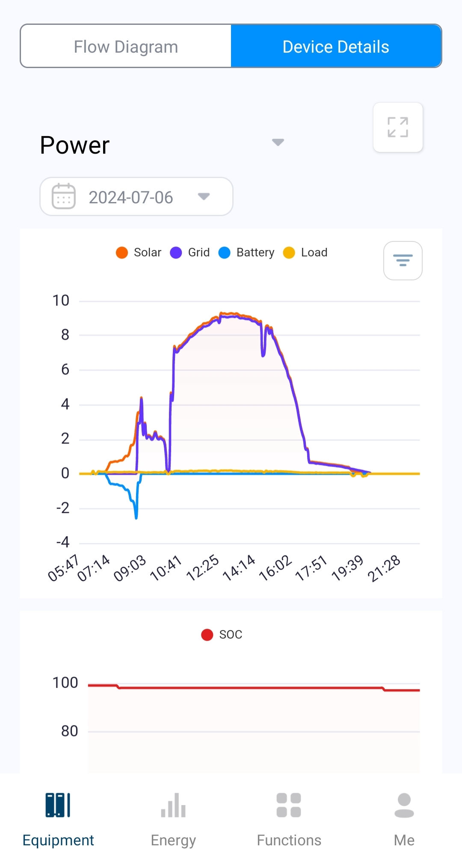This screenshot has height=868, width=462.
Task: Click the orange Solar color dot
Action: [122, 253]
